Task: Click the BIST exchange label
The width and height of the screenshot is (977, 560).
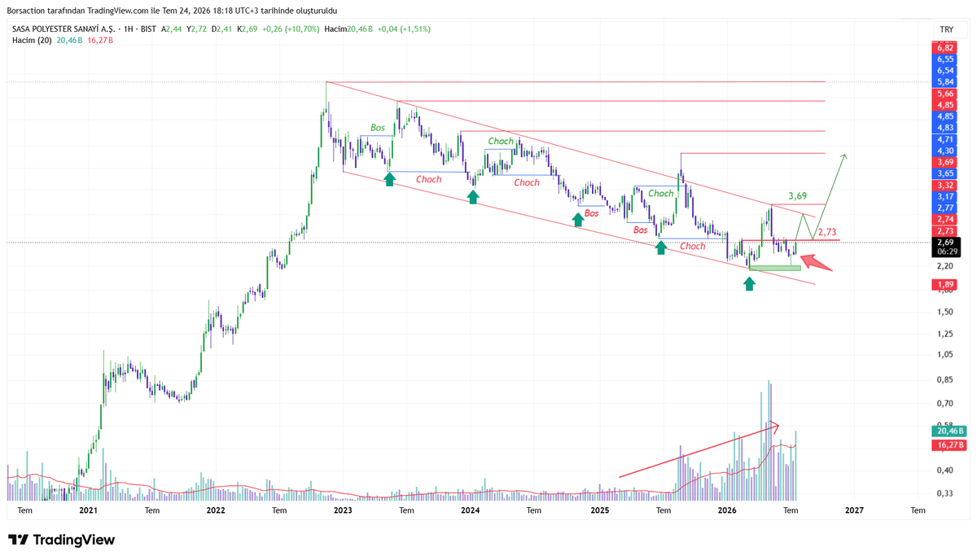Action: click(x=147, y=28)
